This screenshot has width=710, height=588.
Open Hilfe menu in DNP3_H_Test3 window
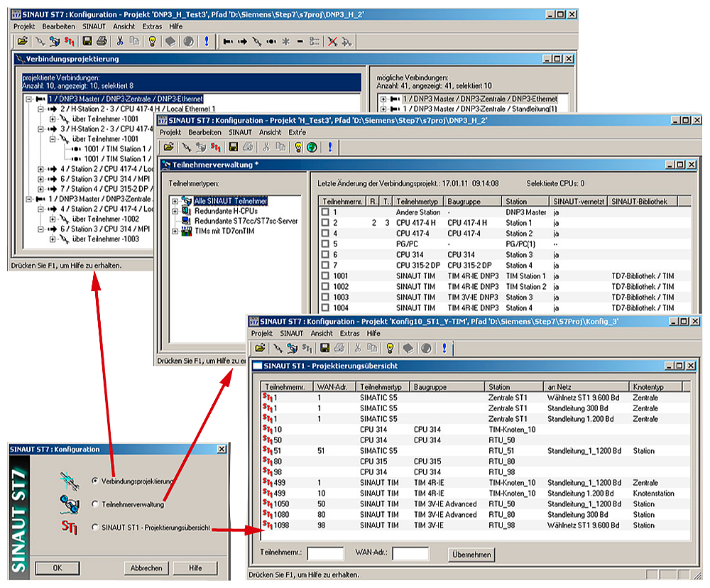point(176,27)
